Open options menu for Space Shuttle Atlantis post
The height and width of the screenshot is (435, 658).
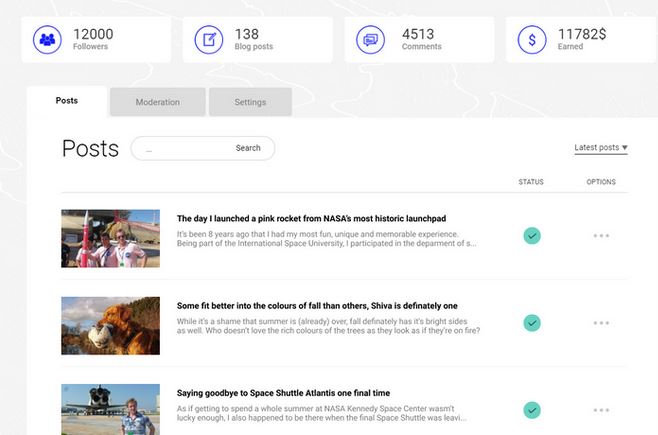click(x=601, y=410)
